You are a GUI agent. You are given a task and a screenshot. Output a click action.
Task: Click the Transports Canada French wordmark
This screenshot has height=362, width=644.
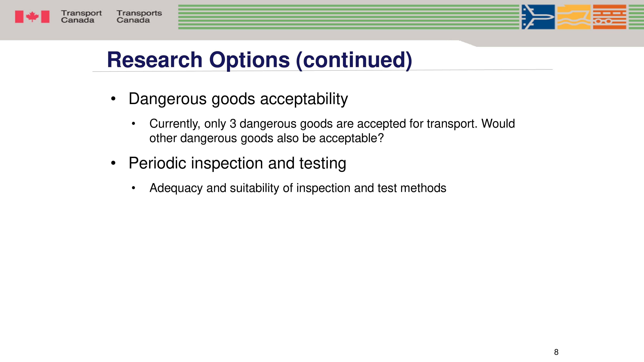[x=139, y=16]
